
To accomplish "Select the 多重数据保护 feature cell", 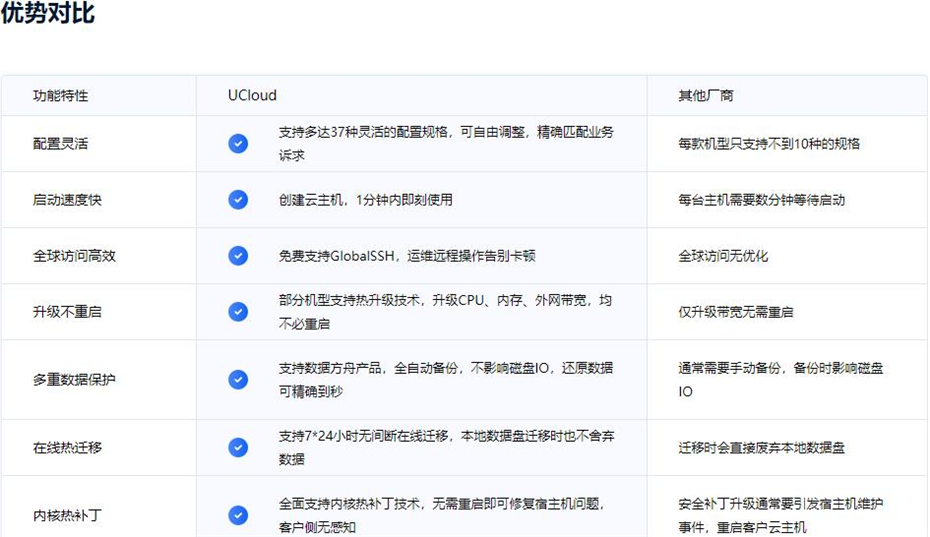I will [x=99, y=379].
